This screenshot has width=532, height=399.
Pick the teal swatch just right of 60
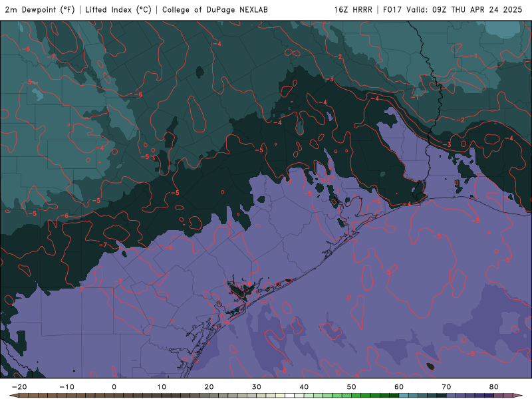404,396
